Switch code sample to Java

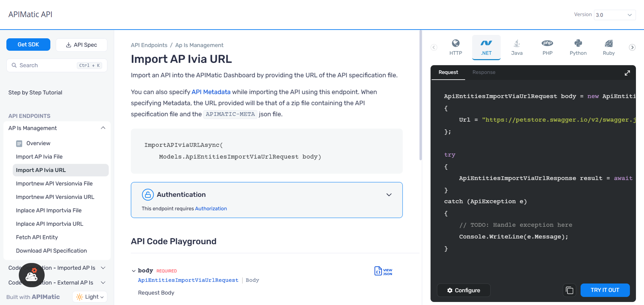click(517, 47)
